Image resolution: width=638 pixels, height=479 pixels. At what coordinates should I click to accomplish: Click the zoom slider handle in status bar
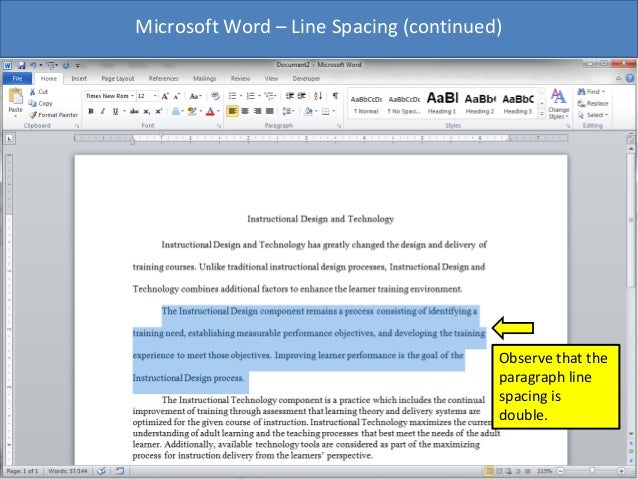(x=592, y=471)
